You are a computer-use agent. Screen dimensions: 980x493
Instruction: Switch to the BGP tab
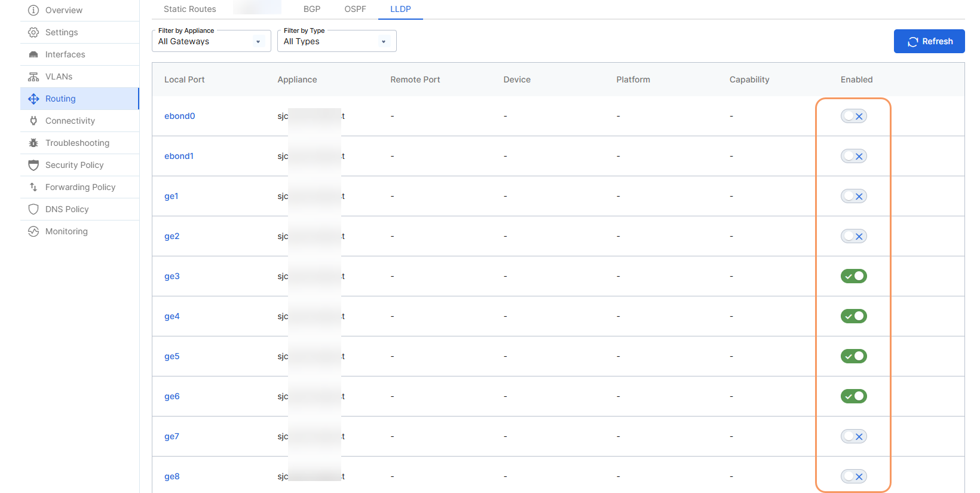[312, 9]
